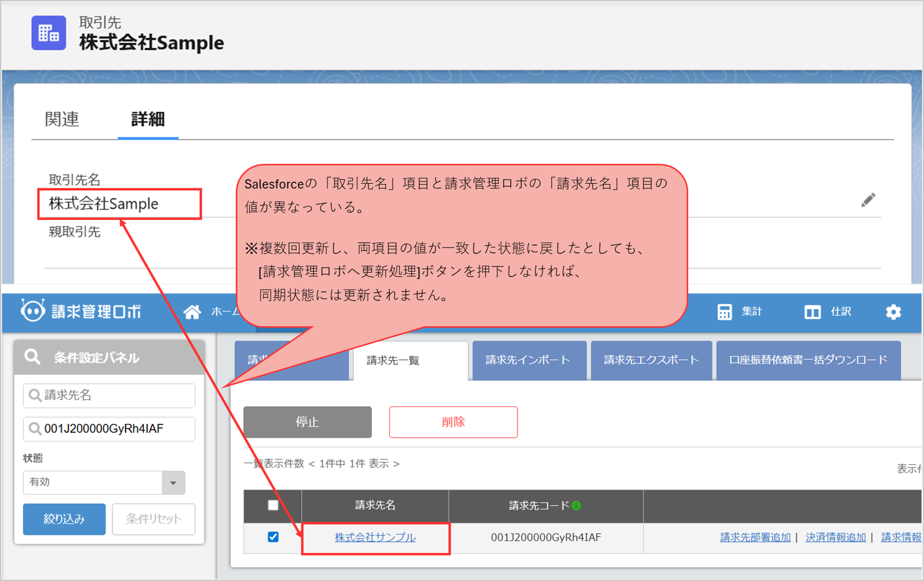Open settings via the gear icon

click(x=893, y=312)
